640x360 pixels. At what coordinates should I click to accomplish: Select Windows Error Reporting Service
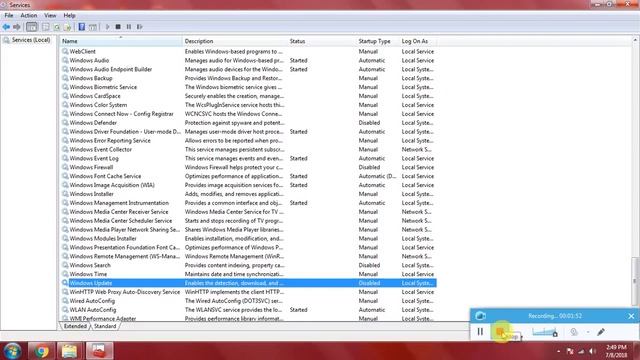[x=249, y=140]
